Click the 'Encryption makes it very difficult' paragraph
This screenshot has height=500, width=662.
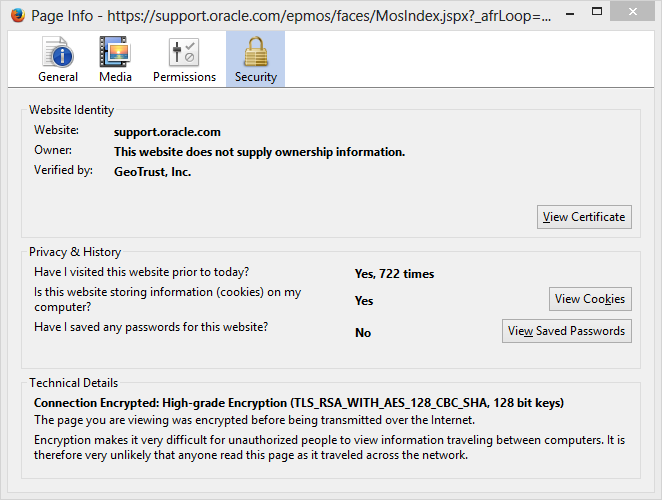click(329, 448)
